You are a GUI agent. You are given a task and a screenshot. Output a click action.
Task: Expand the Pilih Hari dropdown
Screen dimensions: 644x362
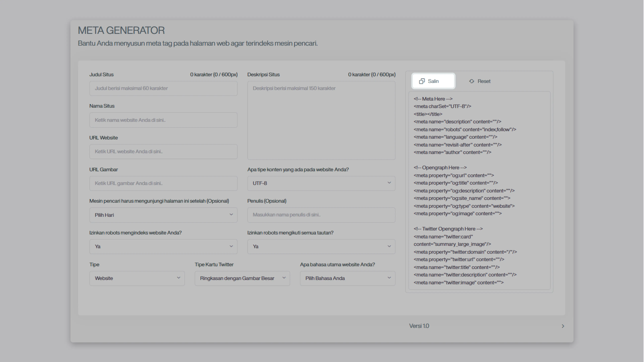163,215
